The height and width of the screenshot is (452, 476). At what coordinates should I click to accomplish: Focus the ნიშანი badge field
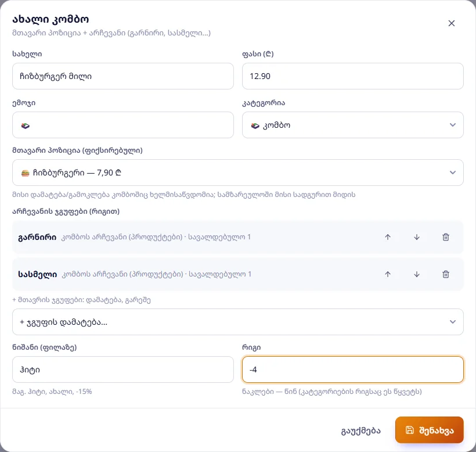123,370
